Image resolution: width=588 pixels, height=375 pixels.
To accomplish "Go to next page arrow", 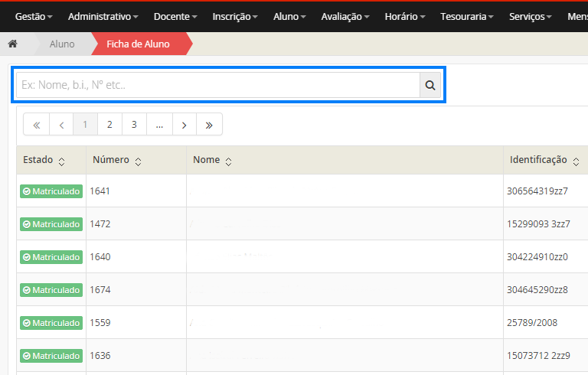I will click(184, 124).
